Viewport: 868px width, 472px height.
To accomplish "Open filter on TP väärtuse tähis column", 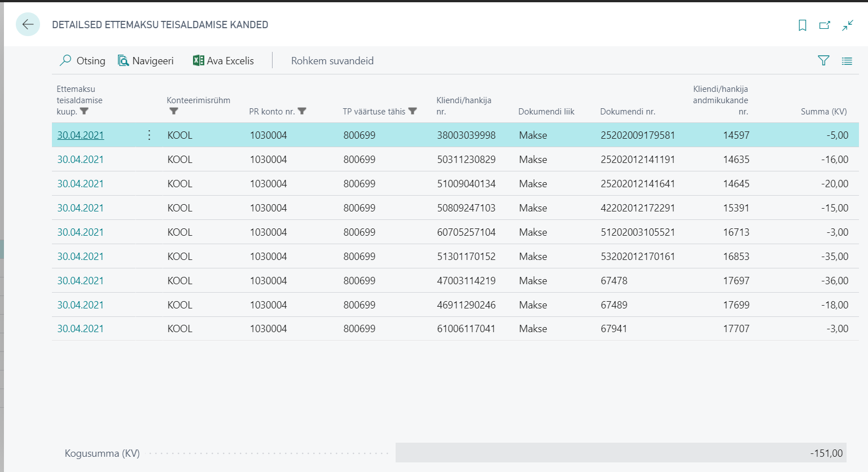I will tap(413, 111).
